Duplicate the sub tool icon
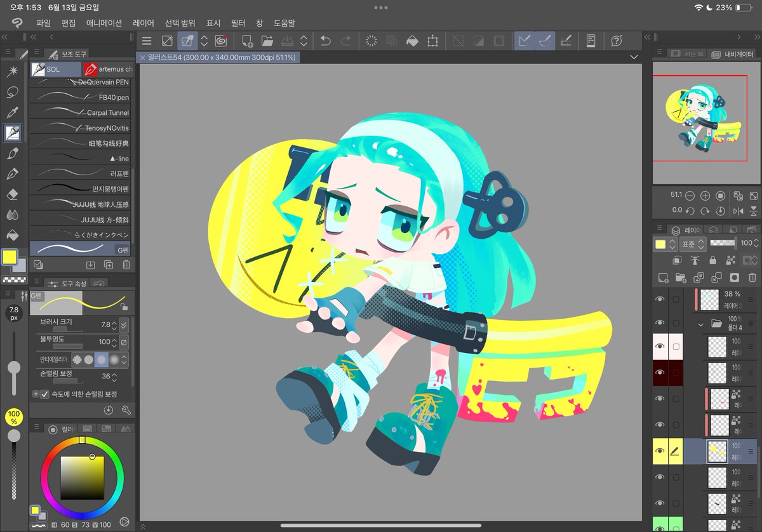This screenshot has height=532, width=762. 109,265
